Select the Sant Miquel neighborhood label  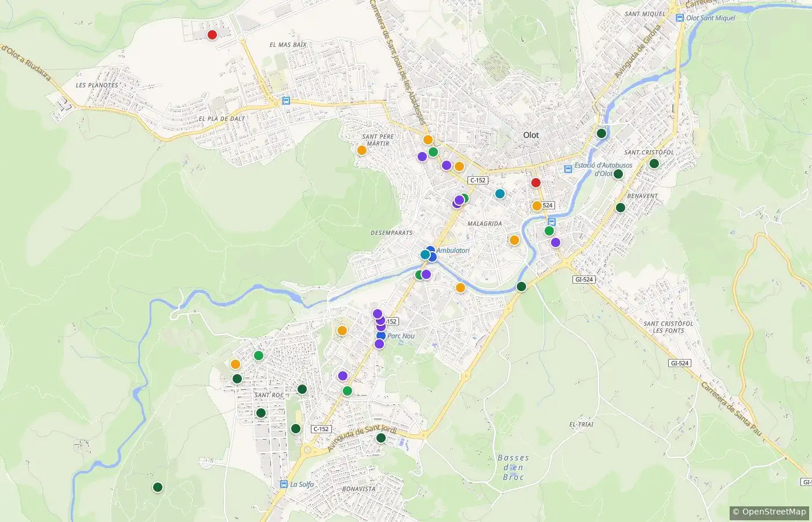[646, 14]
